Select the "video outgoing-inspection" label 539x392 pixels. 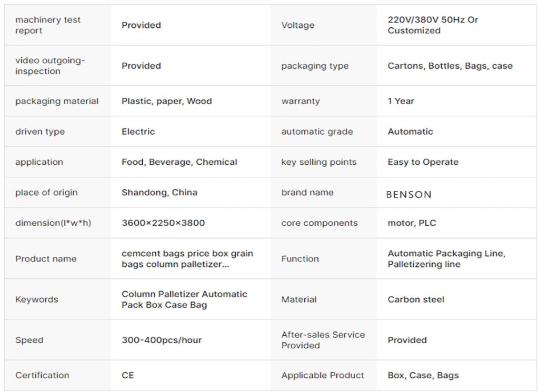coord(50,66)
